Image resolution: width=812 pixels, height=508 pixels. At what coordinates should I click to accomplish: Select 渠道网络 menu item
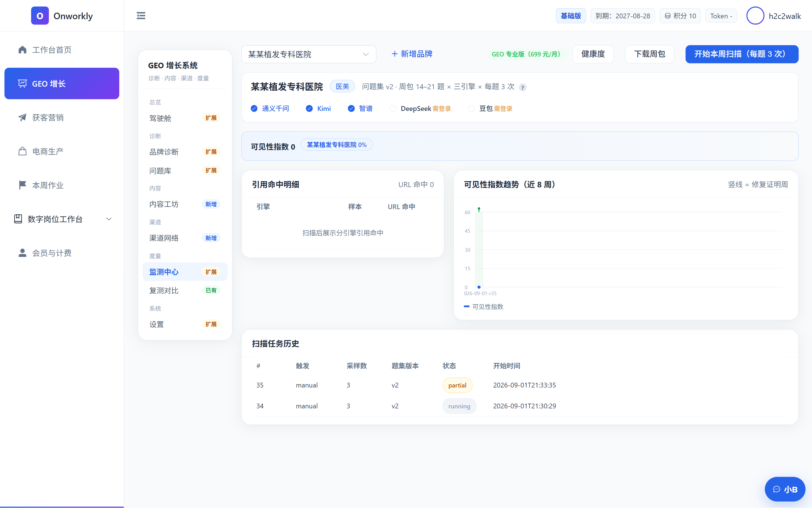(185, 238)
